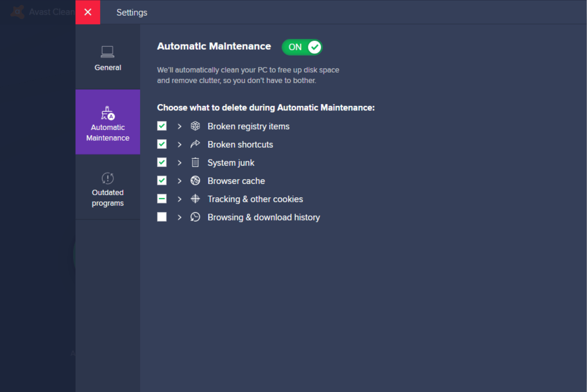
Task: Expand the Browser cache options
Action: click(x=180, y=181)
